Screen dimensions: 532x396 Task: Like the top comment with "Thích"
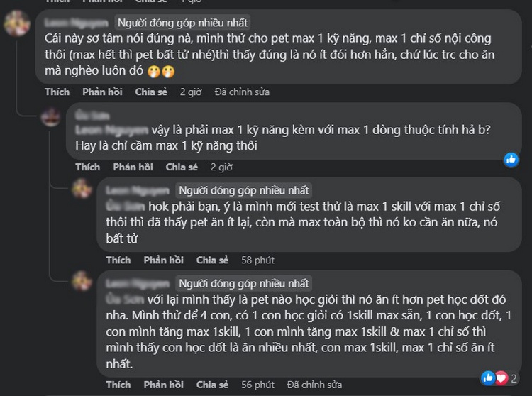(57, 92)
